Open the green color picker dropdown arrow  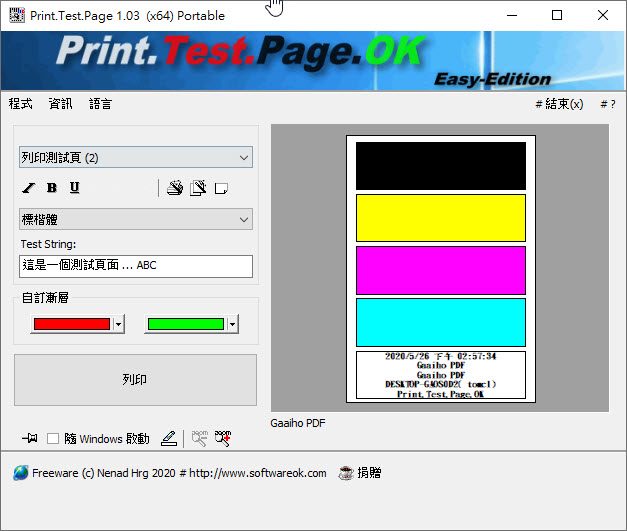[232, 324]
